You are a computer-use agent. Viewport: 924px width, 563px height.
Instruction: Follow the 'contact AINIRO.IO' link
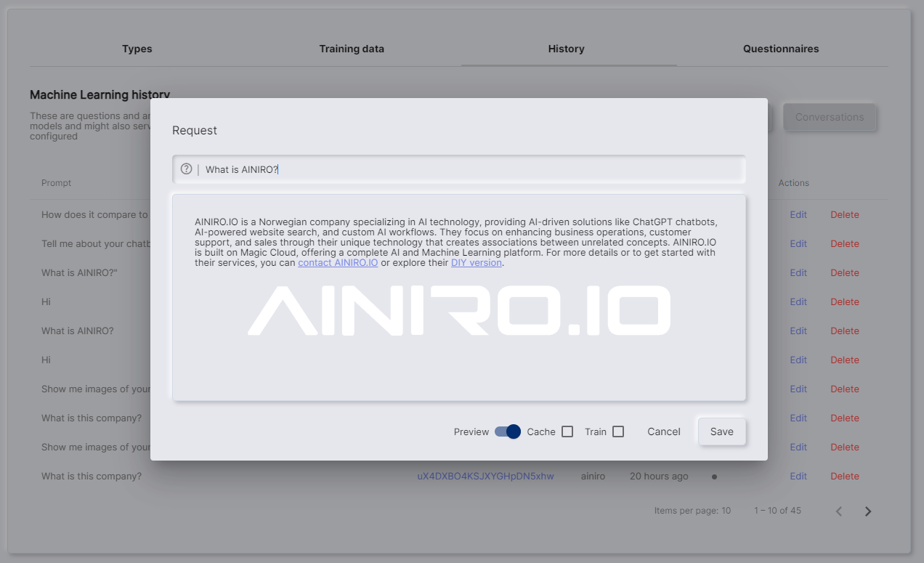pyautogui.click(x=338, y=262)
